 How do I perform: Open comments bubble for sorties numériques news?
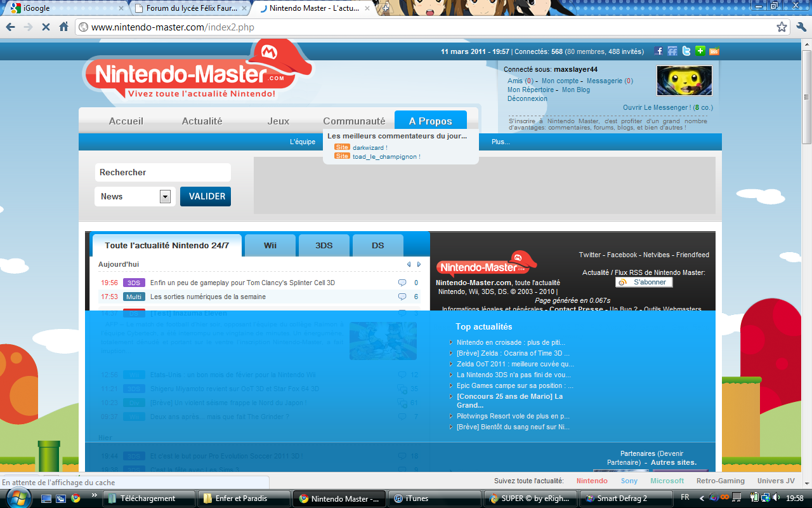(x=402, y=297)
